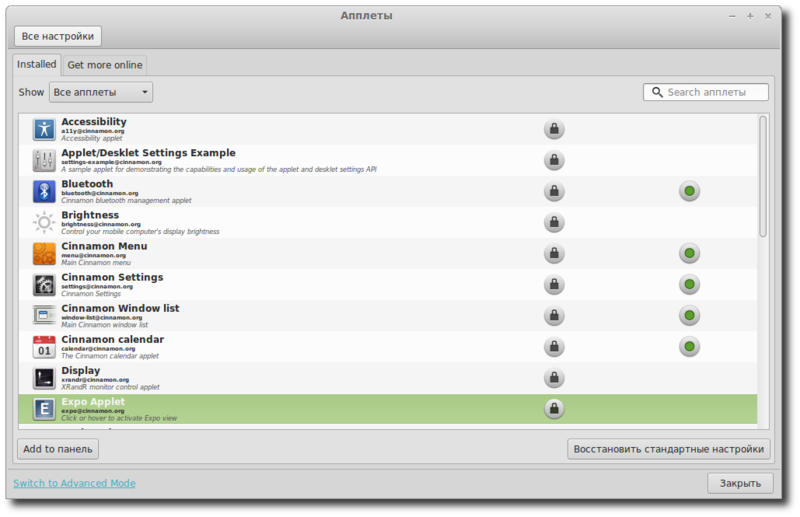Click 'Восстановить стандартные настройки' button

tap(668, 449)
